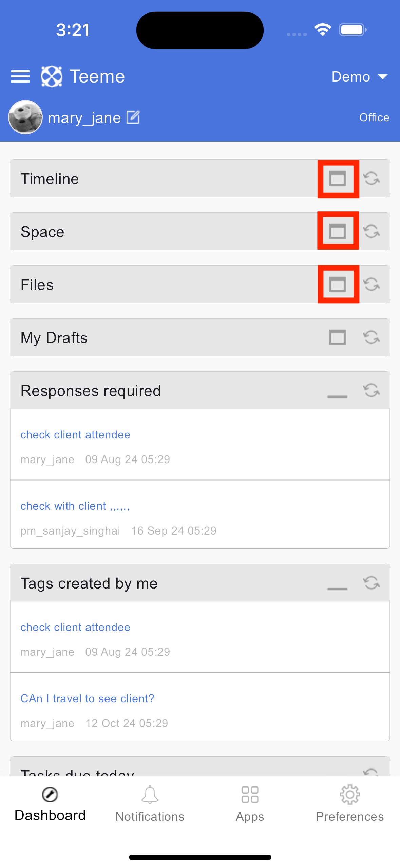Refresh the Responses required panel
Screen dimensions: 400x868
[x=371, y=390]
